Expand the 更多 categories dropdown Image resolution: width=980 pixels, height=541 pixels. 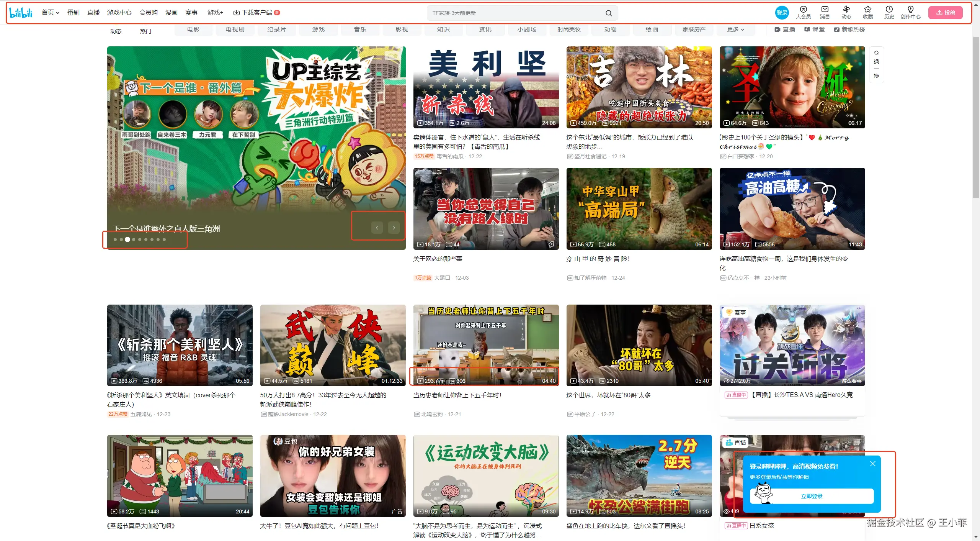coord(735,30)
